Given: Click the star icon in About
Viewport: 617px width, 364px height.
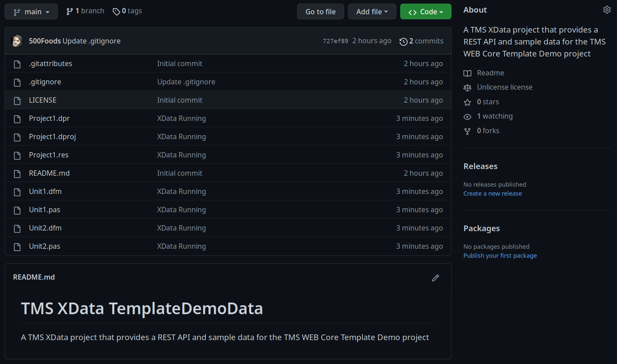Looking at the screenshot, I should pyautogui.click(x=467, y=102).
